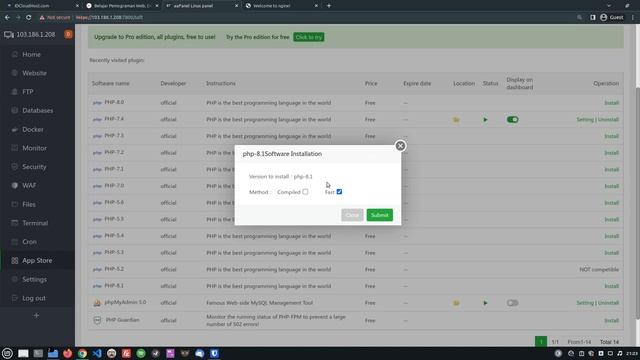Switch to IDCloudHost.com browser tab
Image resolution: width=640 pixels, height=360 pixels.
click(41, 6)
